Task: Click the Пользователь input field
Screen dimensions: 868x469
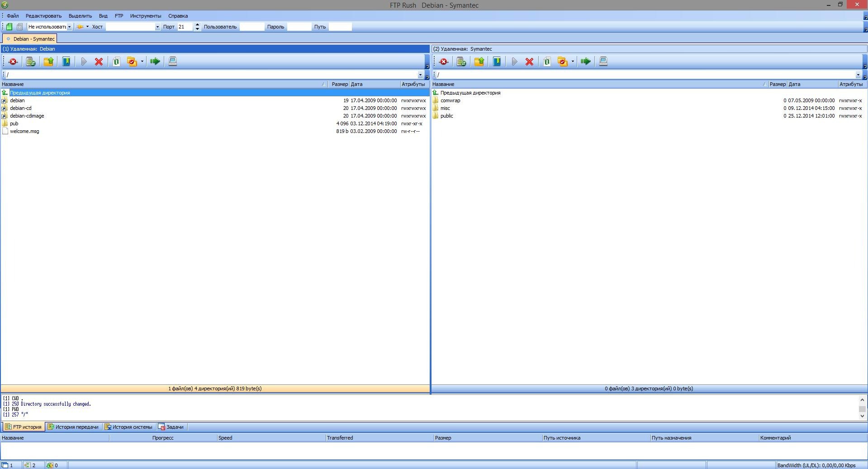Action: (x=252, y=27)
